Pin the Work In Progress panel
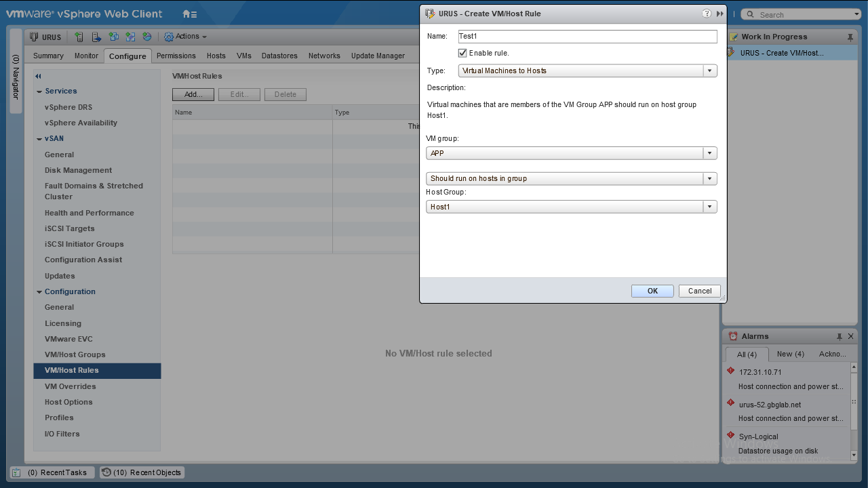Image resolution: width=868 pixels, height=488 pixels. pyautogui.click(x=850, y=37)
